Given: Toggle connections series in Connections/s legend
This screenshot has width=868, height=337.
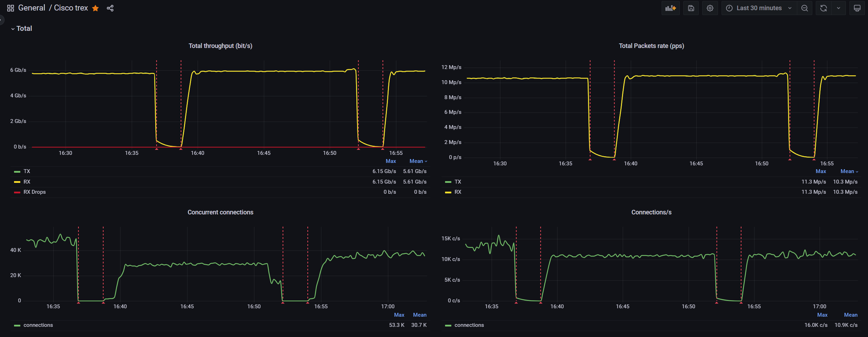Looking at the screenshot, I should point(469,325).
